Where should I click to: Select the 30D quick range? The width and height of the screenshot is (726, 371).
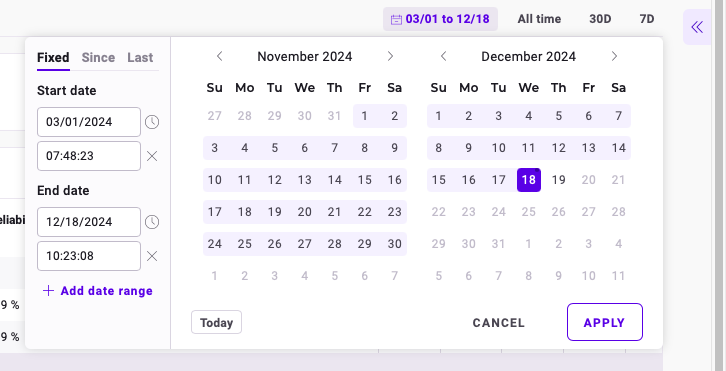[600, 19]
